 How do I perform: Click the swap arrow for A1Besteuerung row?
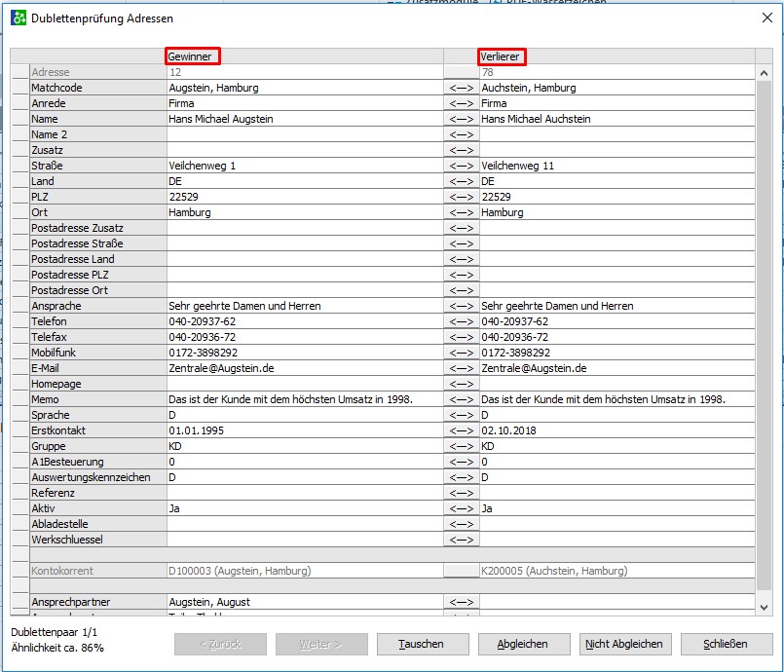pyautogui.click(x=461, y=462)
